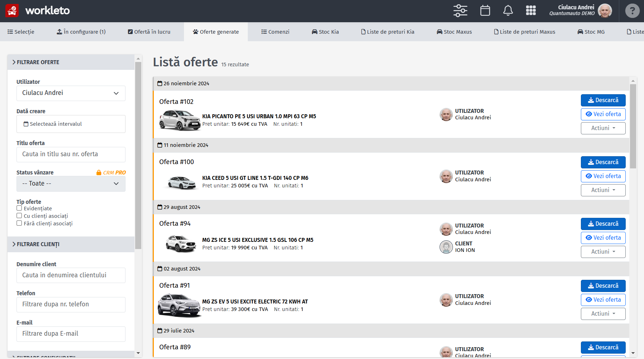This screenshot has width=644, height=359.
Task: Open the settings sliders icon in header
Action: pos(460,11)
